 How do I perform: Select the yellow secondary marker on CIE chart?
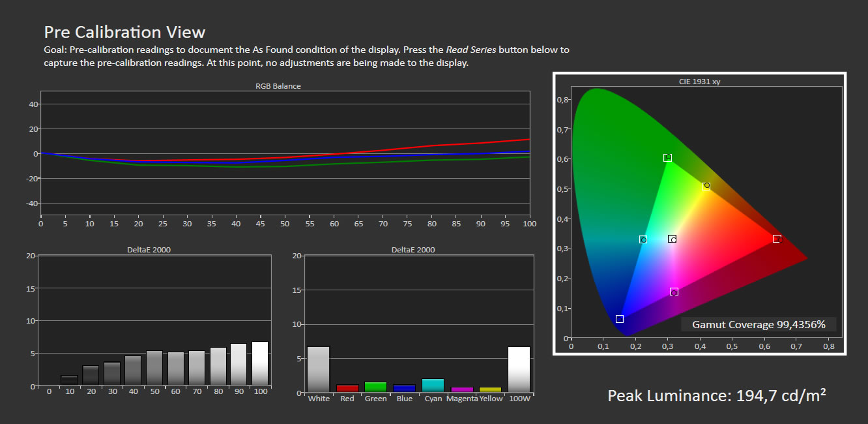(x=706, y=186)
